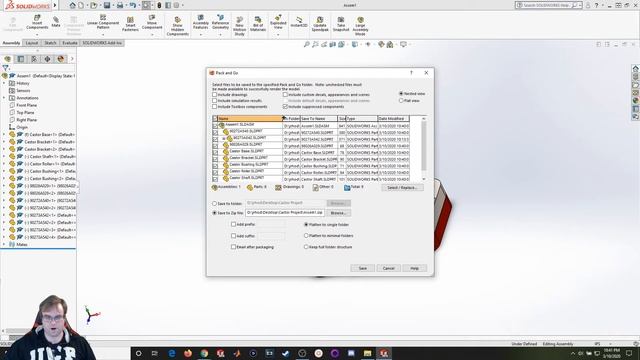Click the filter icon in the feature tree

5,68
